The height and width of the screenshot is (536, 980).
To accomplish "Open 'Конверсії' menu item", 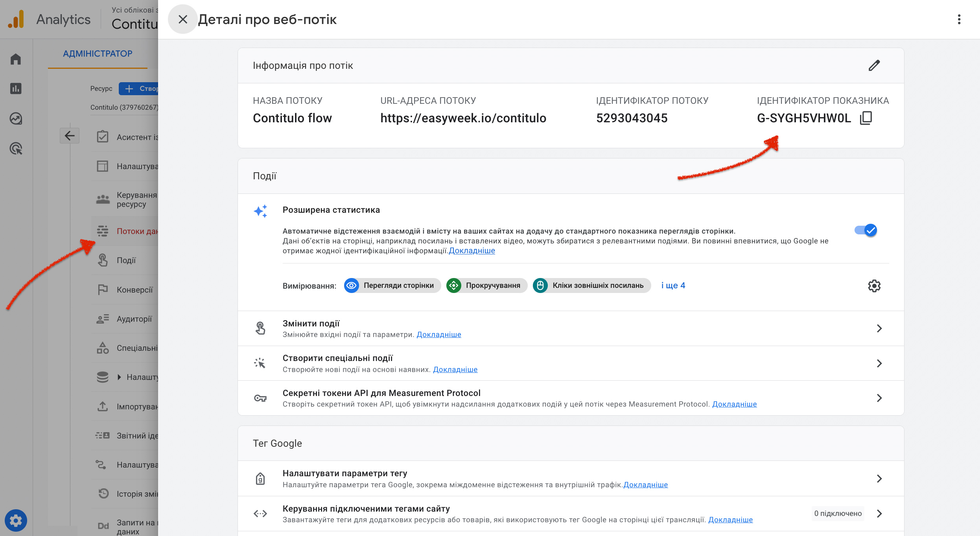I will 125,290.
